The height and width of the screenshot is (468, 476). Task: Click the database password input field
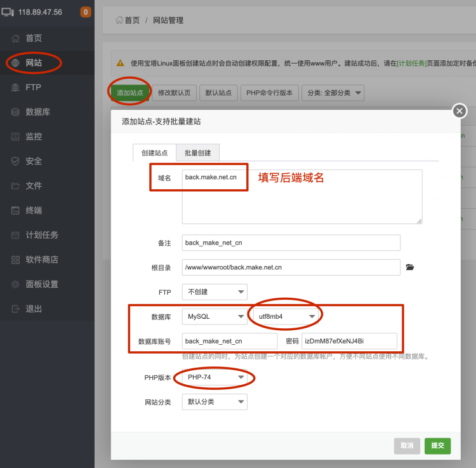(350, 341)
